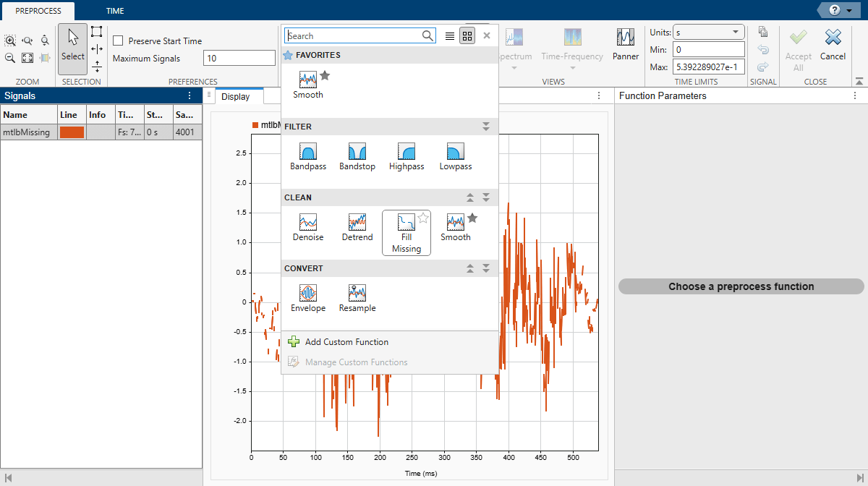Image resolution: width=868 pixels, height=486 pixels.
Task: Move the FILTER section down
Action: click(486, 127)
